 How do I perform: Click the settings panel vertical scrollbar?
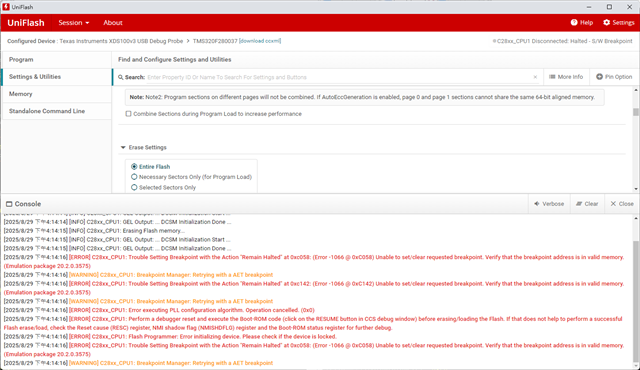(636, 112)
